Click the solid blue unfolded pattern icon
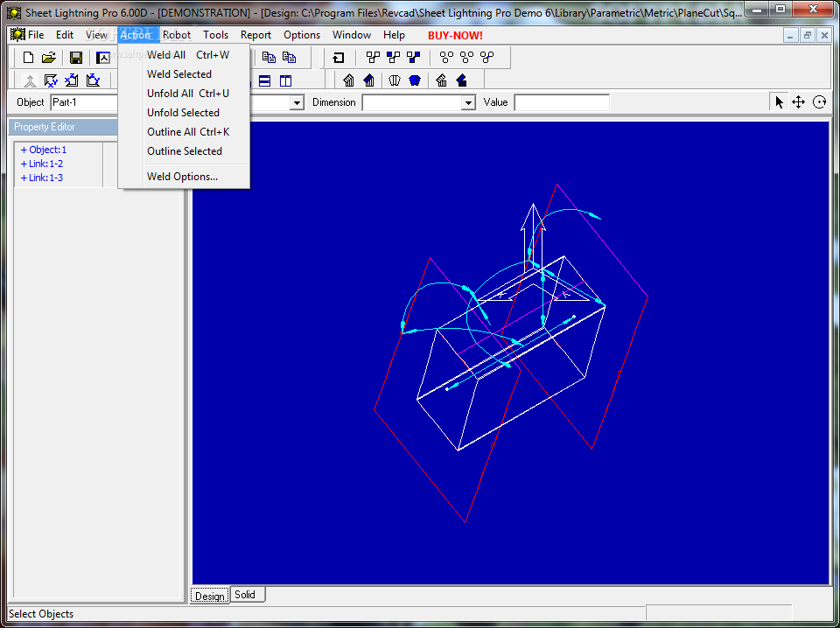Viewport: 840px width, 628px height. point(414,80)
